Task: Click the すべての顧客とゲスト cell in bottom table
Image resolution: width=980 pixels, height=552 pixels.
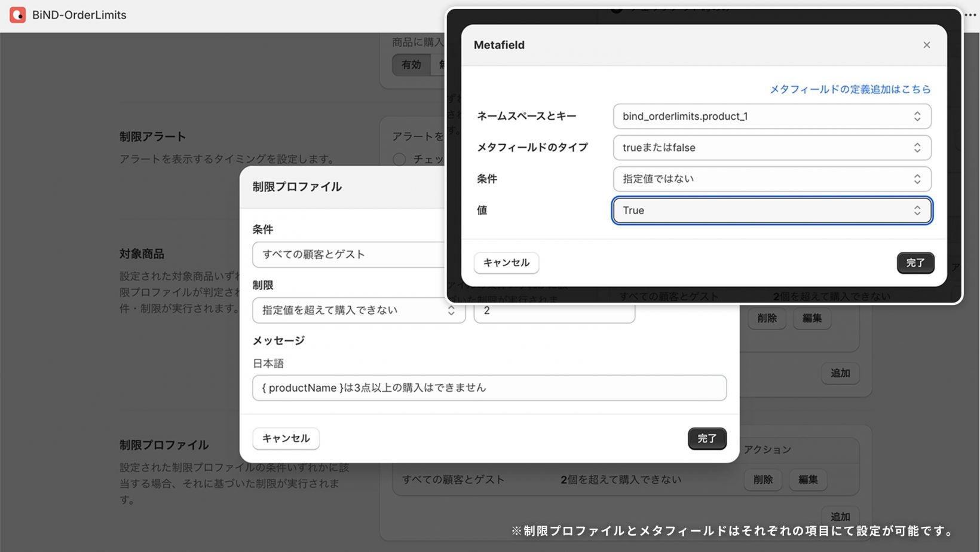Action: [453, 480]
